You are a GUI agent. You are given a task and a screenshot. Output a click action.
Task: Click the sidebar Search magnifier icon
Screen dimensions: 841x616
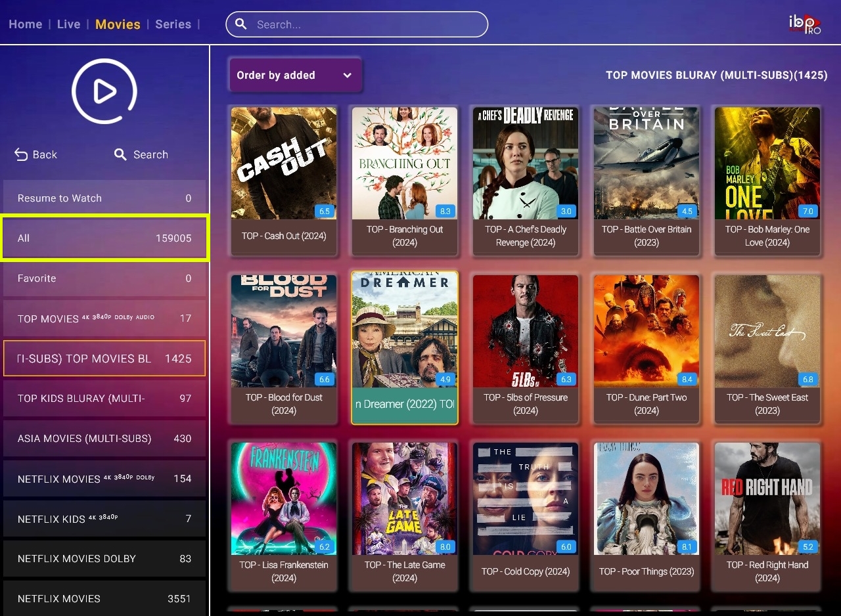click(120, 154)
